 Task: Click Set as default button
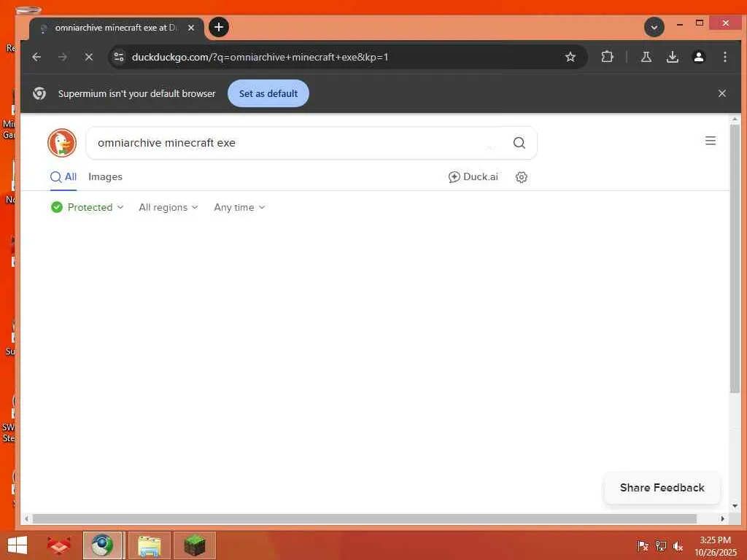point(268,93)
